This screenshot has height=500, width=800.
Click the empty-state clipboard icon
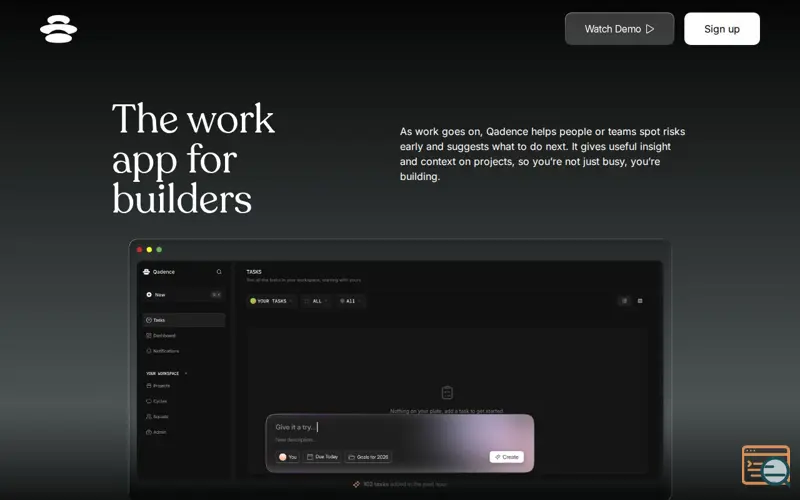[x=447, y=392]
